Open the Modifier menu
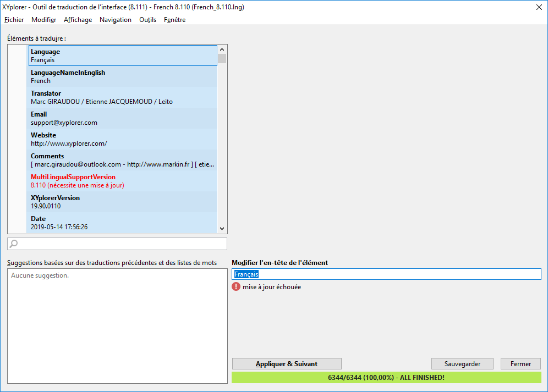The height and width of the screenshot is (392, 548). [x=43, y=20]
